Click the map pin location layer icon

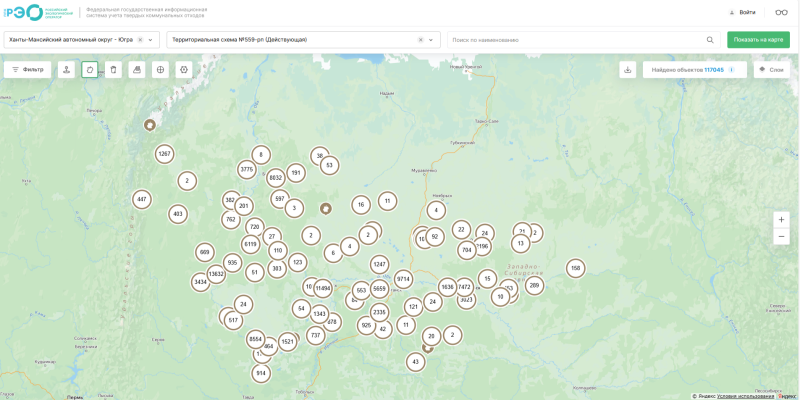[x=66, y=70]
